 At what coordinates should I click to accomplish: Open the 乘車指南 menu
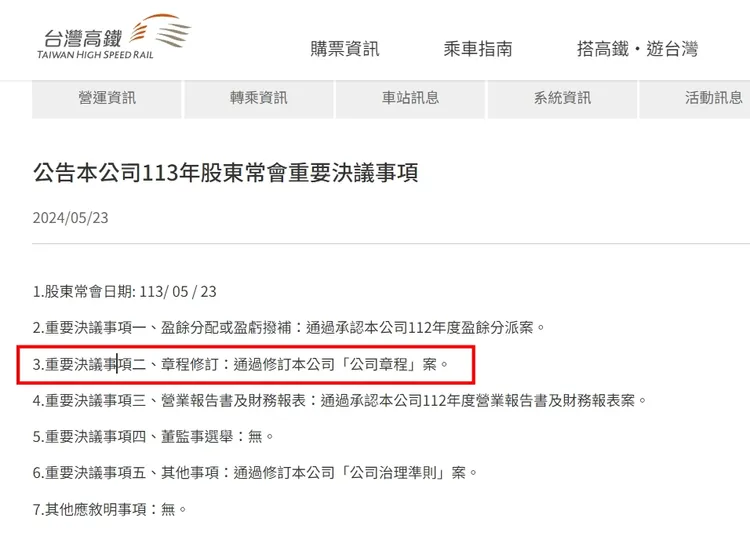(x=477, y=49)
